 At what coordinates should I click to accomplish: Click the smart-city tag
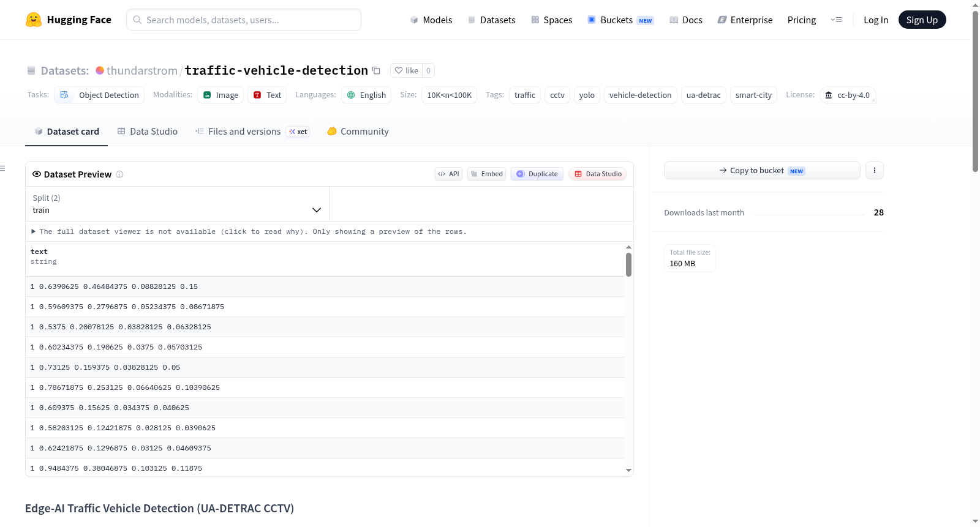753,95
